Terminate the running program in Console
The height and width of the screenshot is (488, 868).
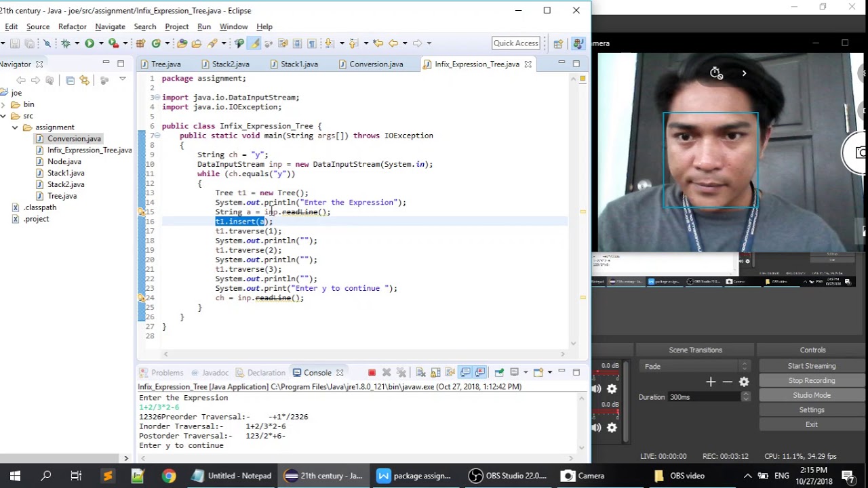point(372,372)
